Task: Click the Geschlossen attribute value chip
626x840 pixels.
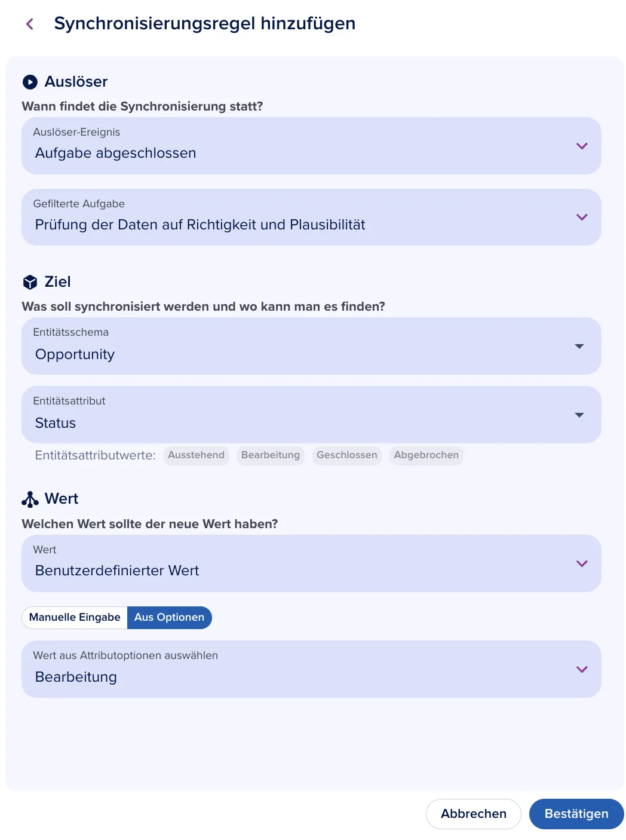Action: (347, 455)
